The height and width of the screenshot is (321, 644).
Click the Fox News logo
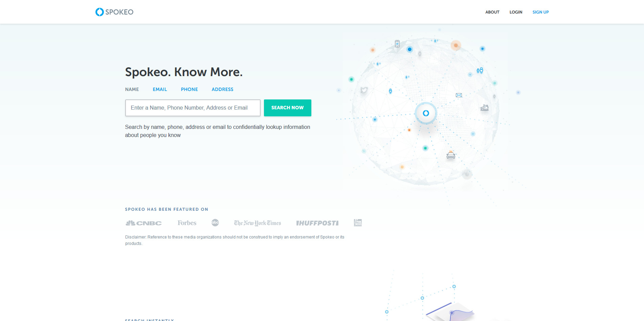pyautogui.click(x=358, y=223)
